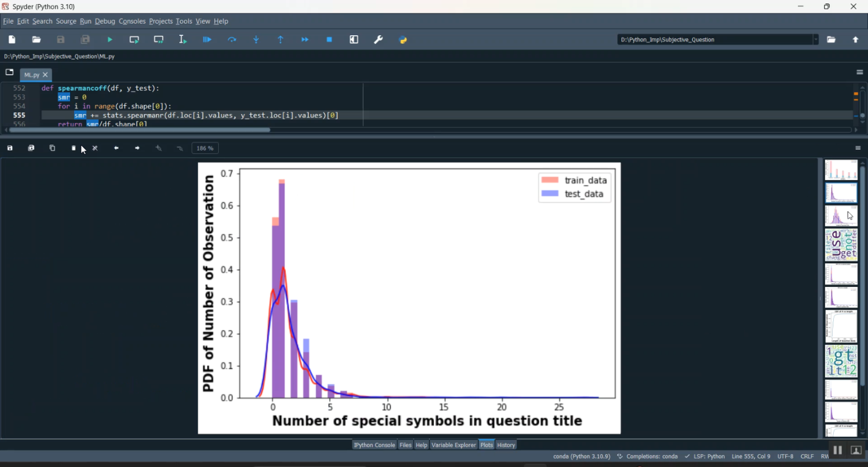The height and width of the screenshot is (467, 868).
Task: Expand the working directory path dropdown
Action: [x=815, y=40]
